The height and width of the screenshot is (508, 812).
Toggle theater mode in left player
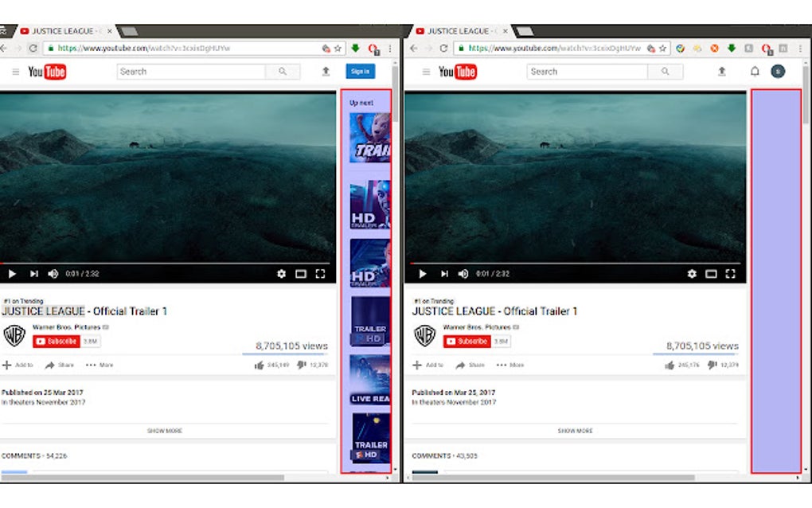(301, 274)
